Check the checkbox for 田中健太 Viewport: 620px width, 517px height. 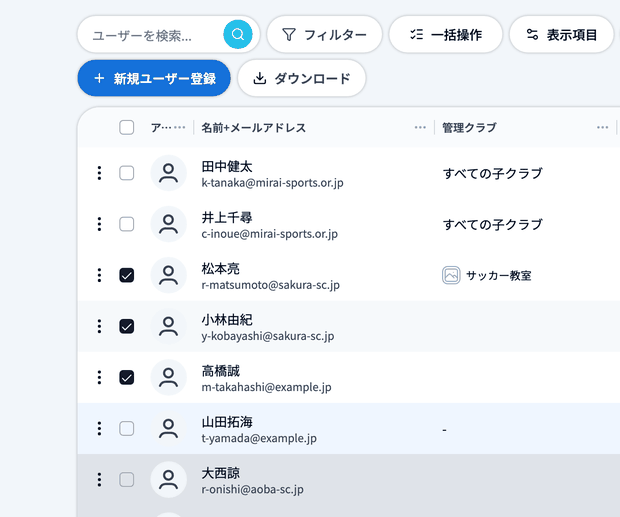coord(127,173)
